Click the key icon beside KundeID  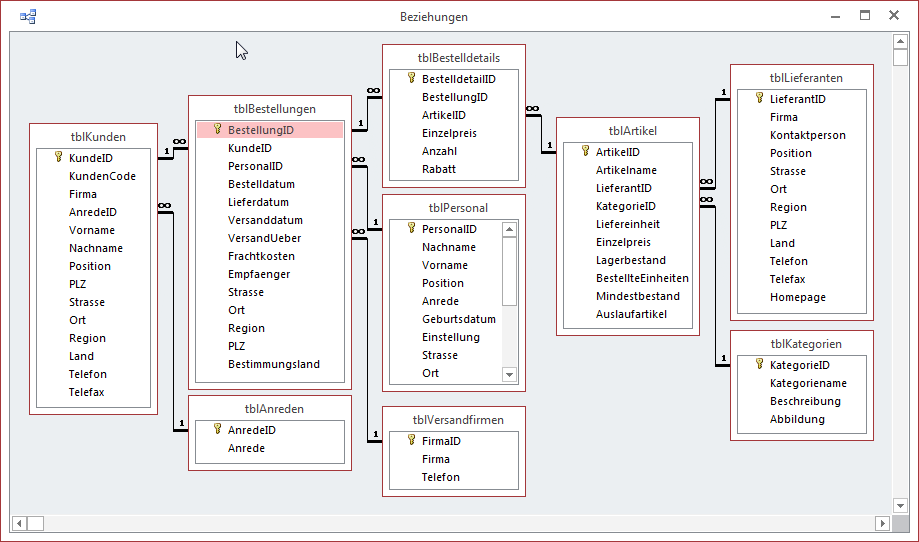tap(58, 158)
